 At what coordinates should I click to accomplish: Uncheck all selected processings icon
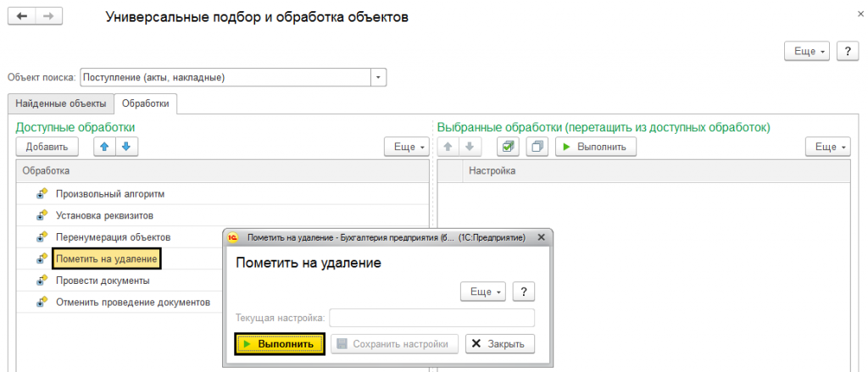point(537,147)
